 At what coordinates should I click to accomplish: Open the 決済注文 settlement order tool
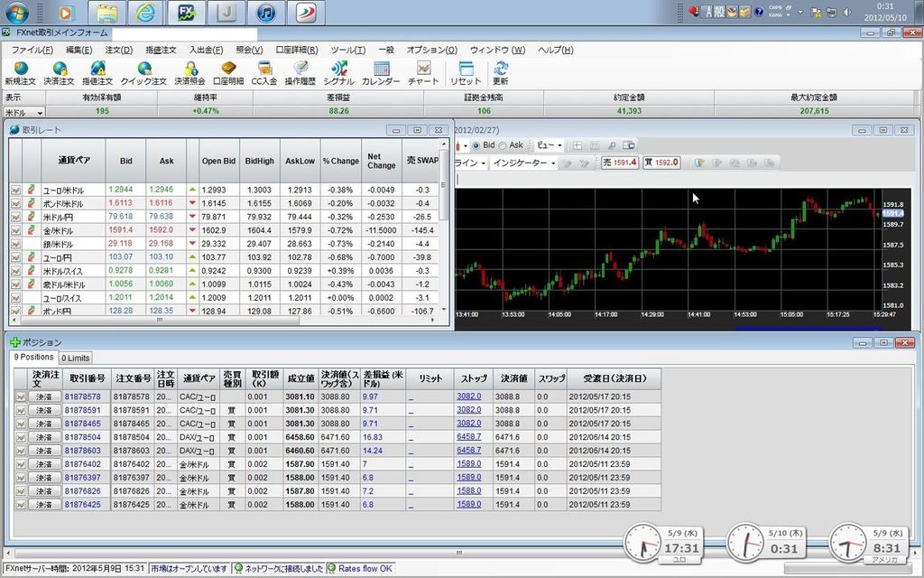click(59, 74)
